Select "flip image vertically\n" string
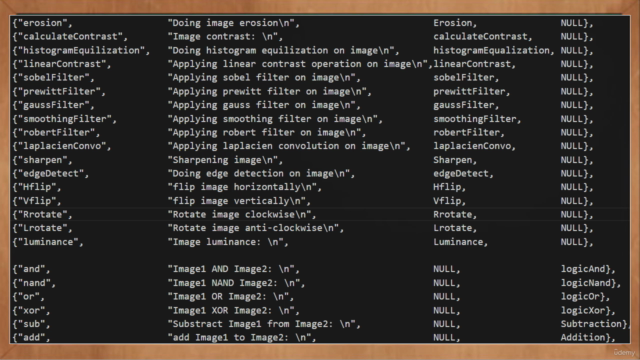This screenshot has height=360, width=640. click(237, 201)
